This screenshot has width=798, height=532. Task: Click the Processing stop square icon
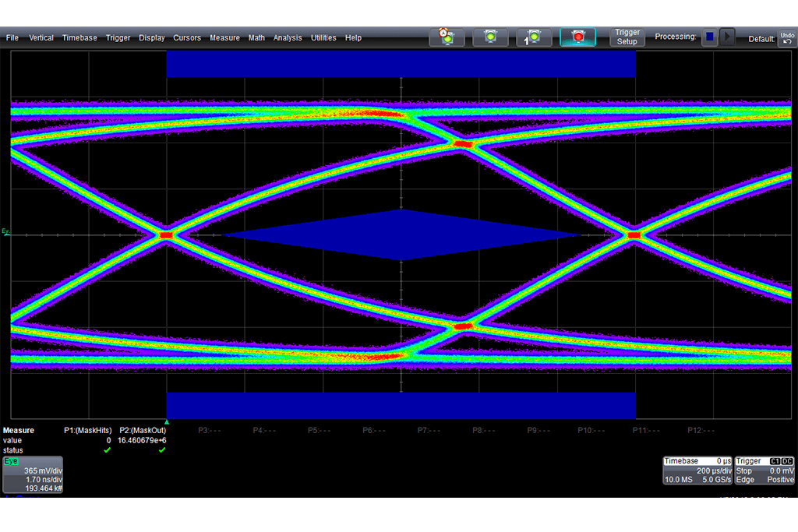(x=709, y=37)
